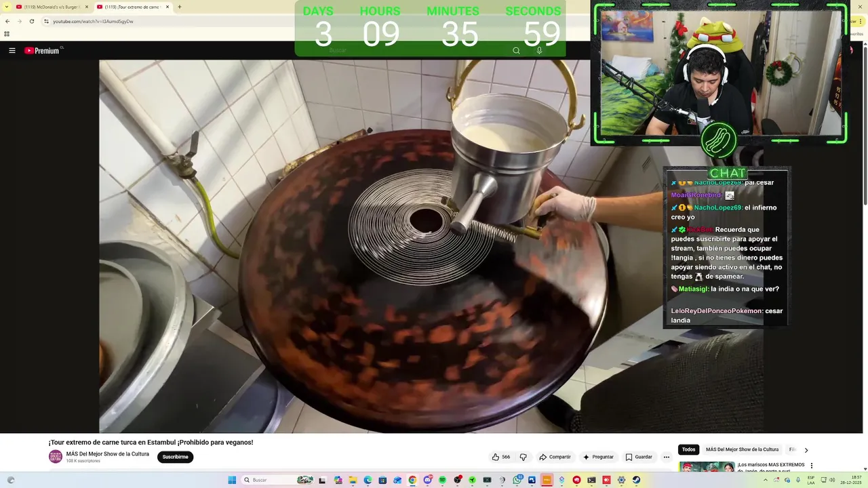Image resolution: width=868 pixels, height=488 pixels.
Task: Open Windows Start menu
Action: pos(232,480)
